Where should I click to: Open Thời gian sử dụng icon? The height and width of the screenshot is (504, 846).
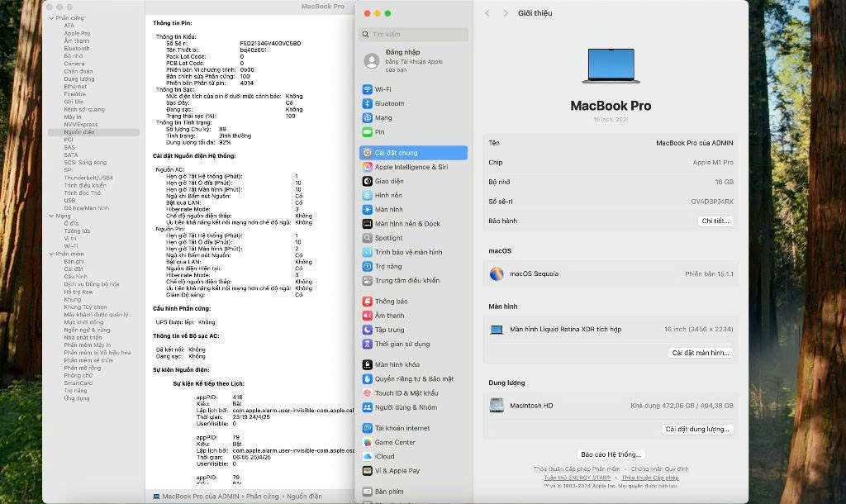click(367, 344)
